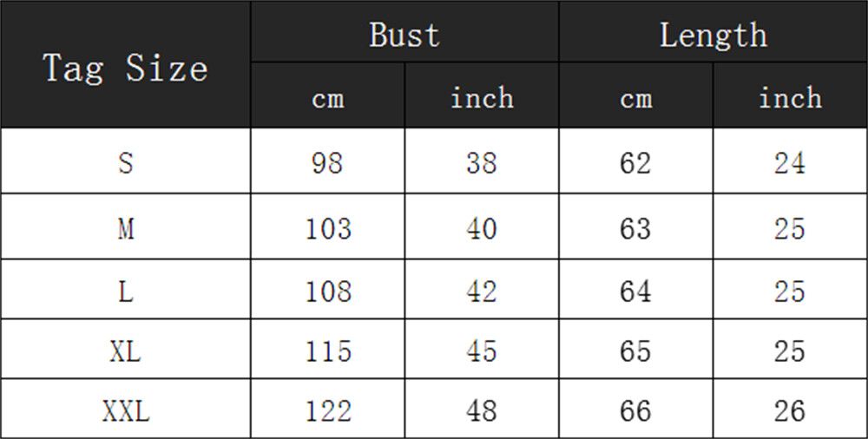This screenshot has width=868, height=439.
Task: Click the inch subheader under Bust
Action: [x=482, y=95]
